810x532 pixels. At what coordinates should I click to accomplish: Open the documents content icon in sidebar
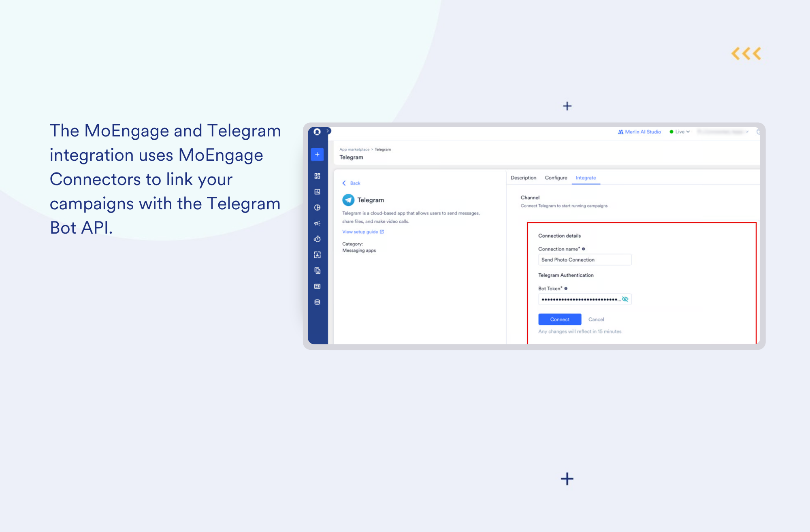tap(317, 270)
